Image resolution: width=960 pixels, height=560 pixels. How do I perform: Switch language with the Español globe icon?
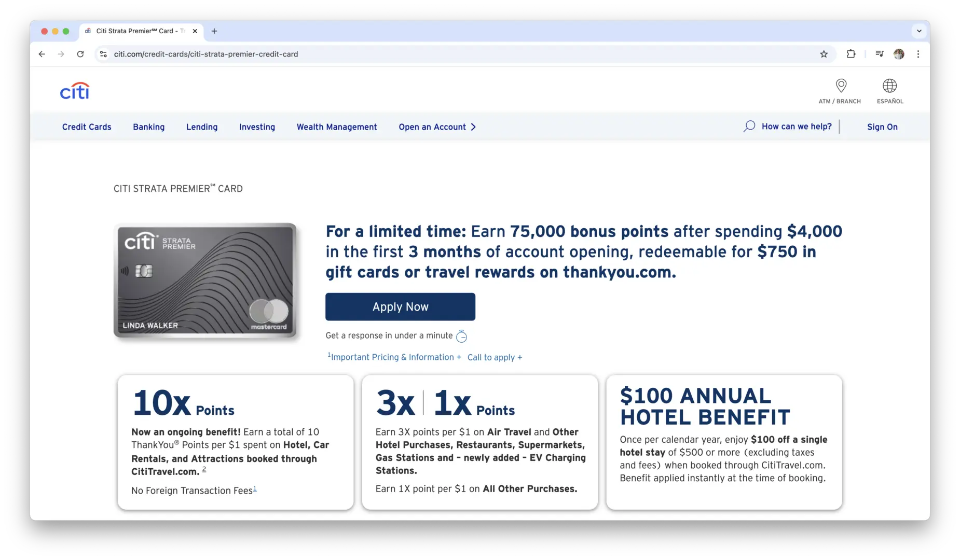pyautogui.click(x=889, y=86)
